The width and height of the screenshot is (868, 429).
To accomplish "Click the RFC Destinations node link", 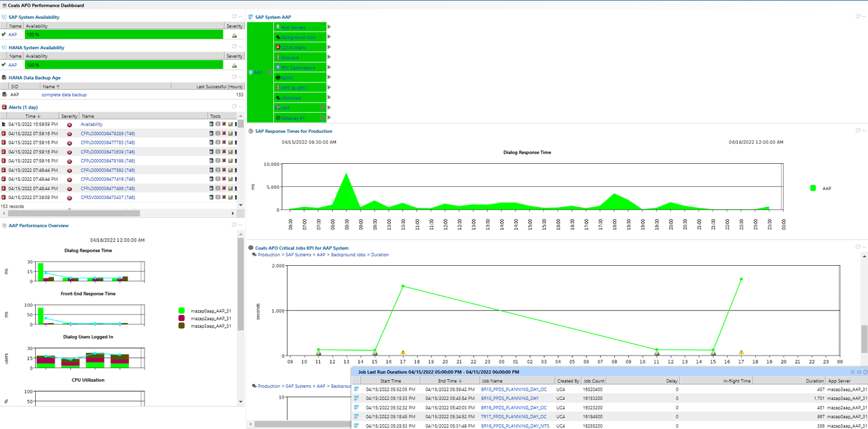I will [x=298, y=67].
